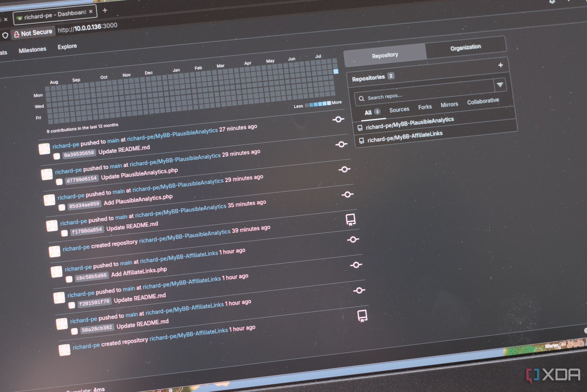Click the plus icon to add repository

click(x=501, y=65)
